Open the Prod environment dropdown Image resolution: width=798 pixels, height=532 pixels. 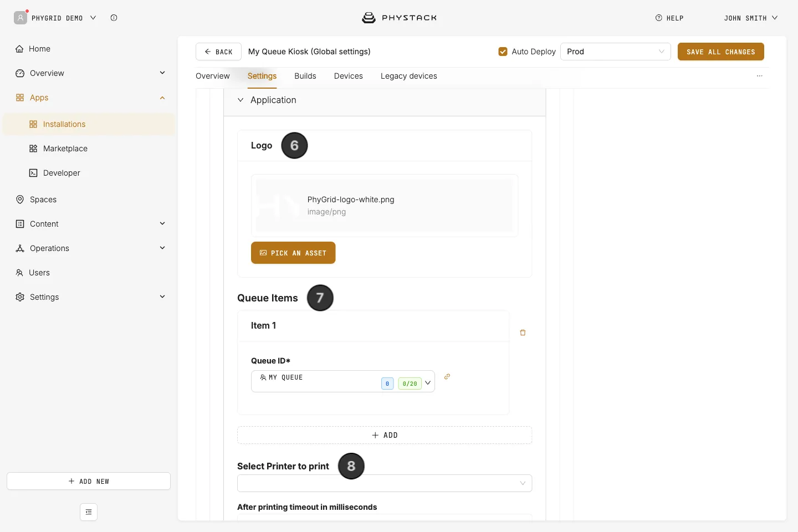616,52
